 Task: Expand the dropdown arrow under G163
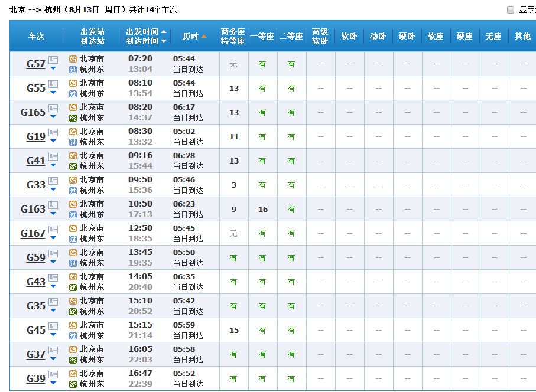(53, 214)
